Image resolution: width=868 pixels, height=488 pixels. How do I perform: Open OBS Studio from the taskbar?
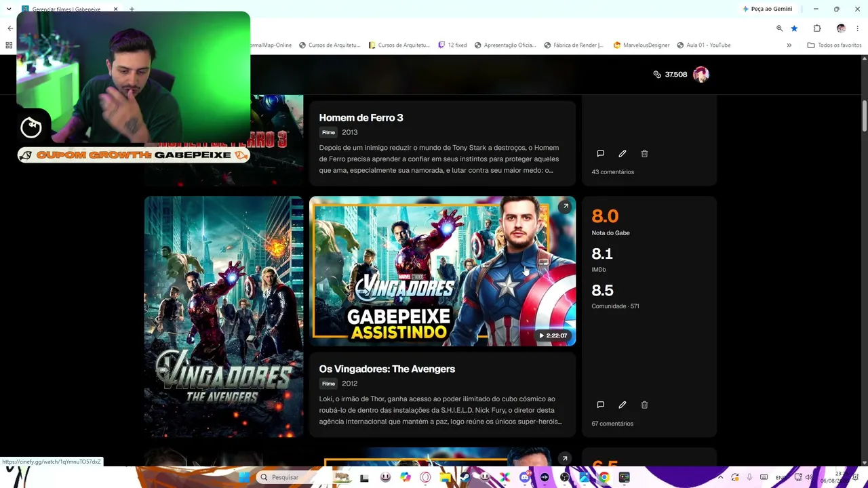564,477
